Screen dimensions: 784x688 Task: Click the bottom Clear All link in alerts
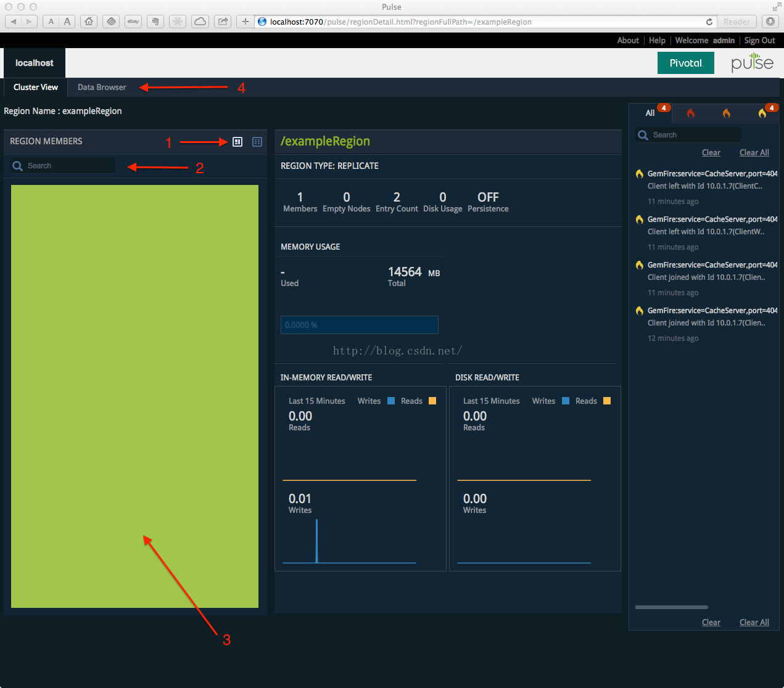[754, 622]
